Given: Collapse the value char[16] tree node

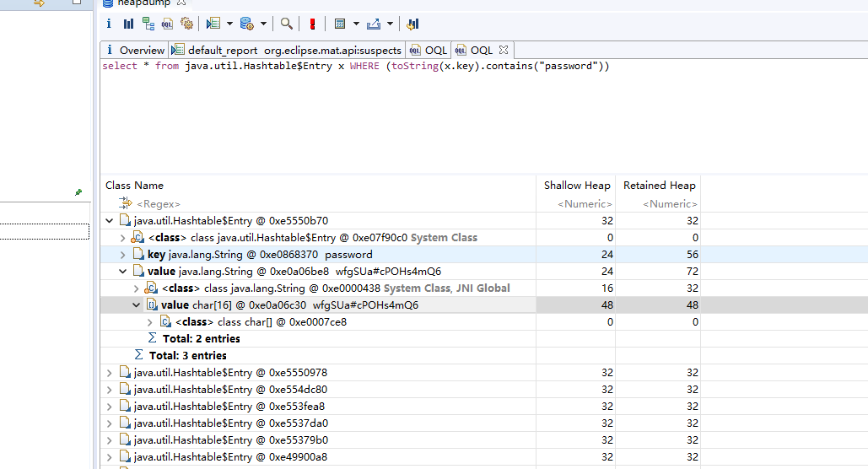Looking at the screenshot, I should coord(136,305).
